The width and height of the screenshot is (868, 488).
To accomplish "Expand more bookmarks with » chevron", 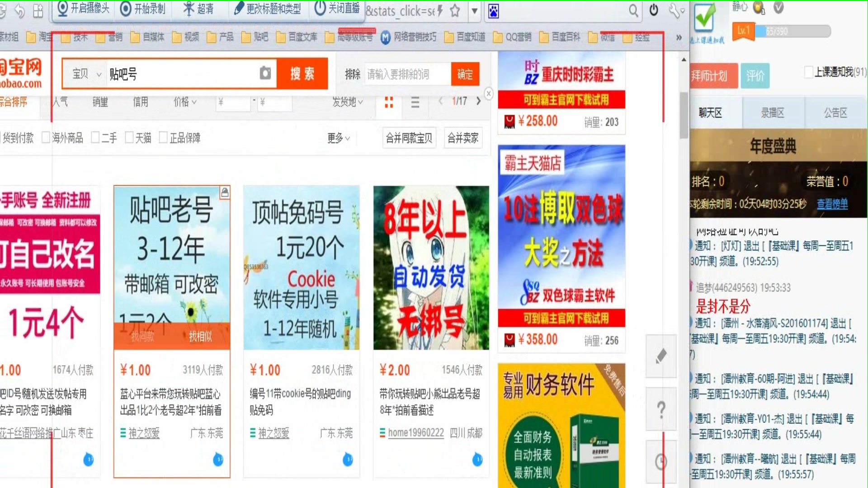I will pyautogui.click(x=679, y=38).
